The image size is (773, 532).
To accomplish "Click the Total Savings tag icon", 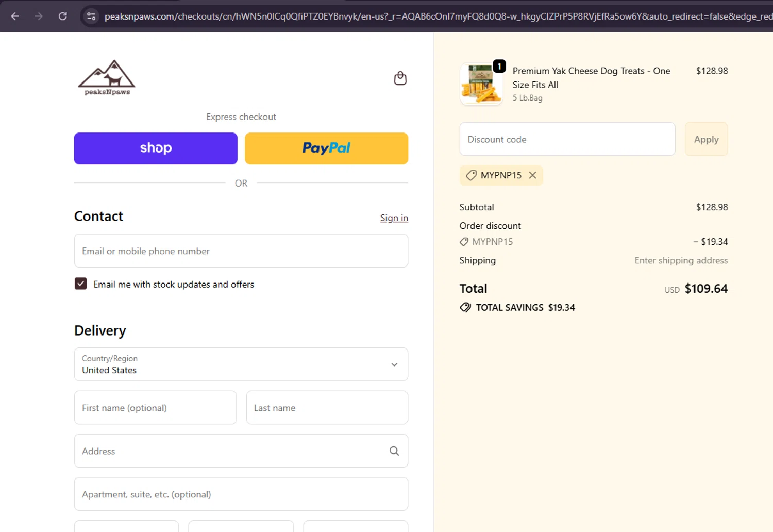I will click(x=465, y=308).
